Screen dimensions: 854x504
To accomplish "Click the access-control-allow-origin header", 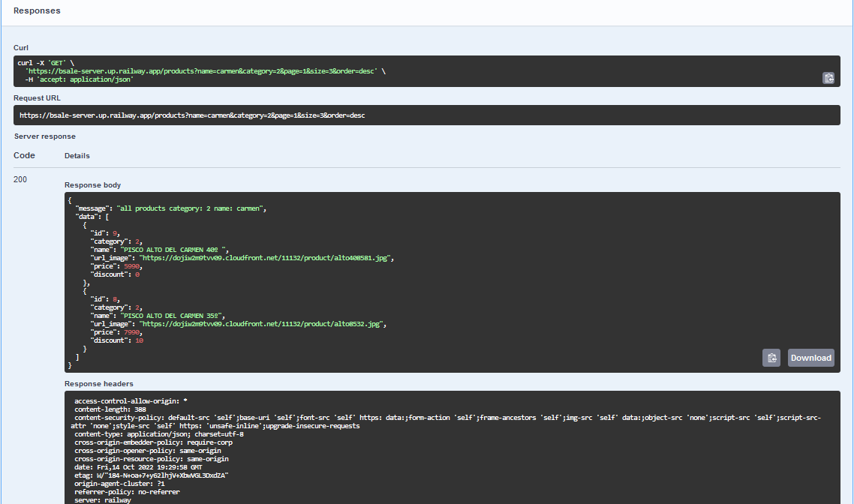I will click(131, 401).
